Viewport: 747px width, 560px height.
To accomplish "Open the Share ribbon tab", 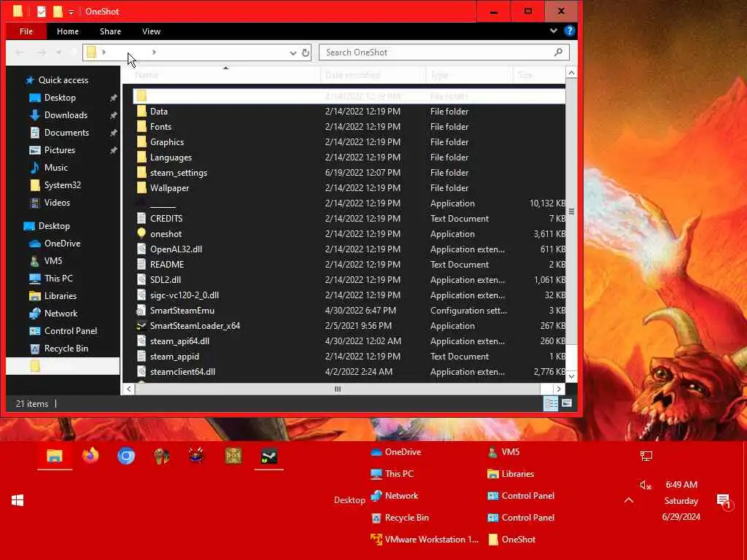I will tap(110, 31).
